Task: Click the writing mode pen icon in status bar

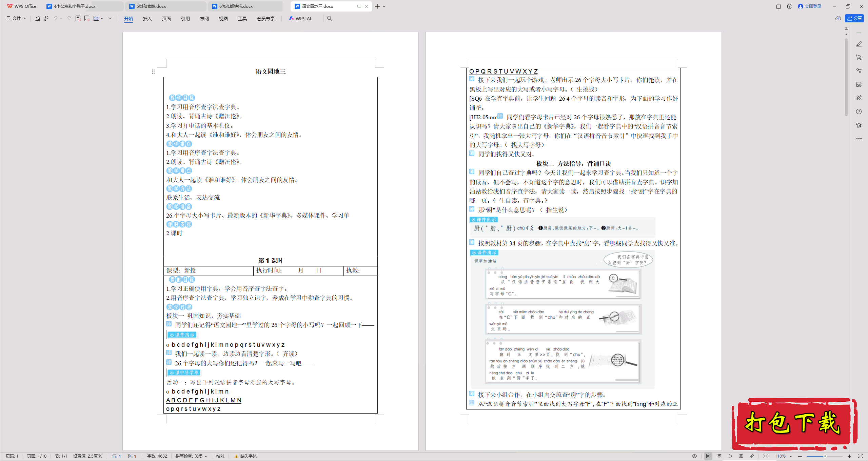Action: (752, 456)
